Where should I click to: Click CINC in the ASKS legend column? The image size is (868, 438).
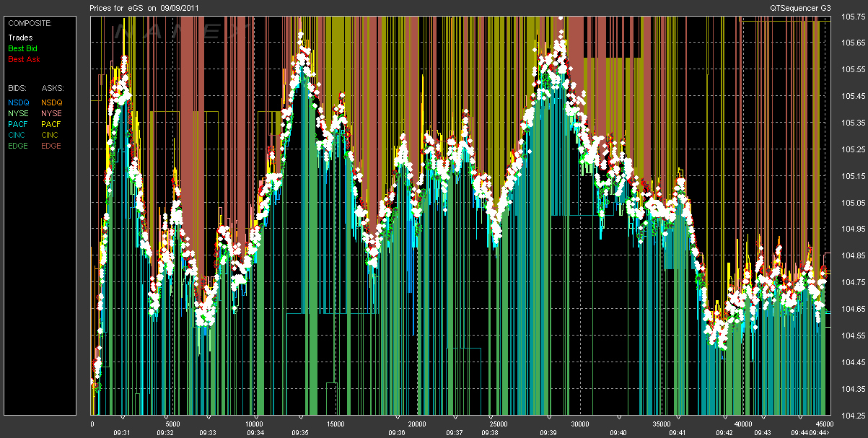point(51,135)
